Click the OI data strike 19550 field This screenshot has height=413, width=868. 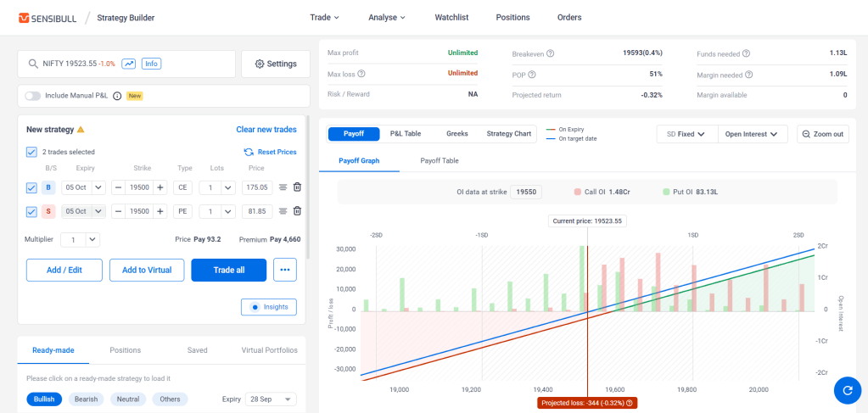pyautogui.click(x=526, y=193)
